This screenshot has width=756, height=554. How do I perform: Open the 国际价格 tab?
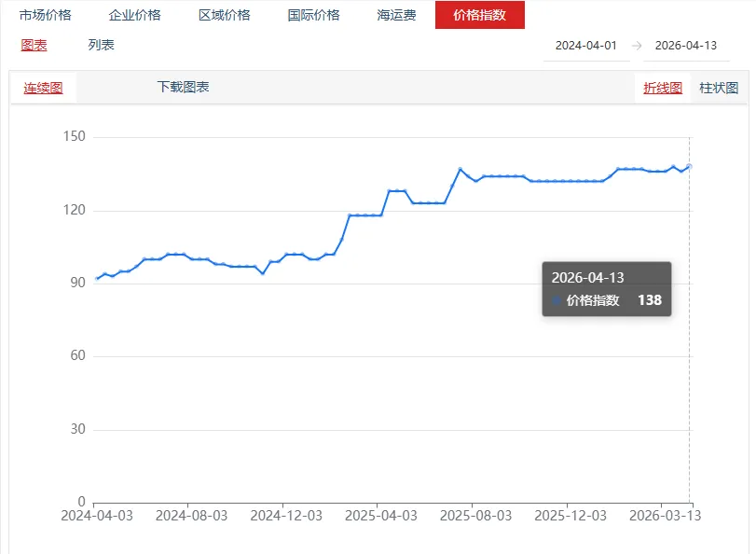tap(314, 15)
